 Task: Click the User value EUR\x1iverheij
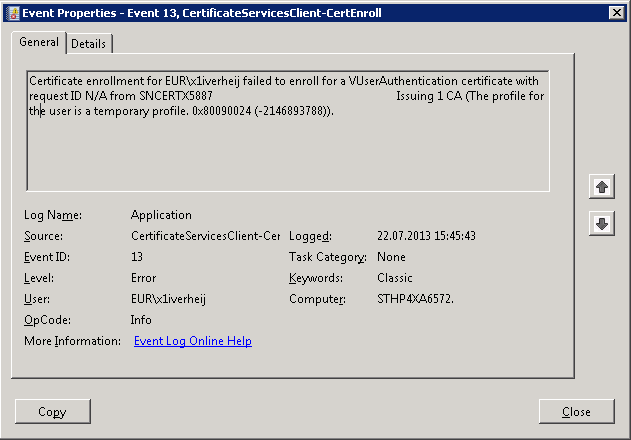coord(168,299)
